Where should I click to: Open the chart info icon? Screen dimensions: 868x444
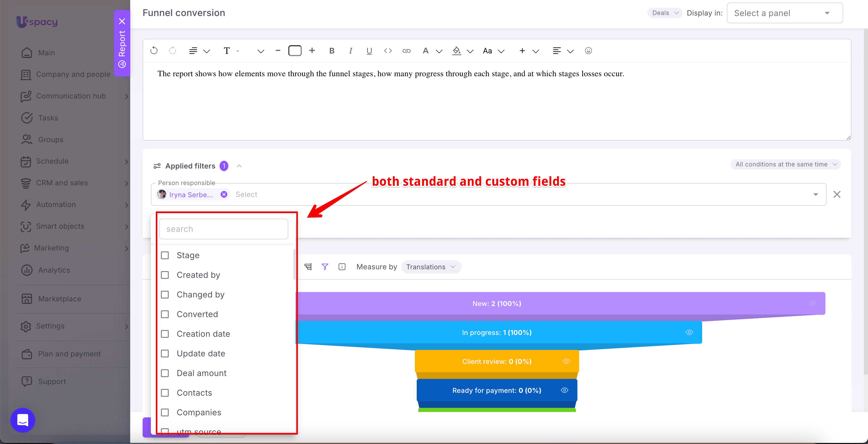tap(342, 267)
